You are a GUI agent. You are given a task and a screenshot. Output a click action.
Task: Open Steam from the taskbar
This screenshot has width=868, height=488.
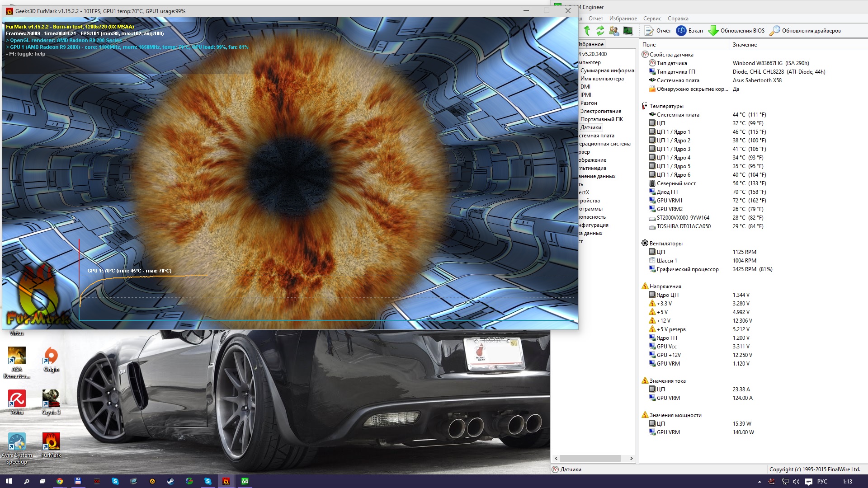pos(170,481)
